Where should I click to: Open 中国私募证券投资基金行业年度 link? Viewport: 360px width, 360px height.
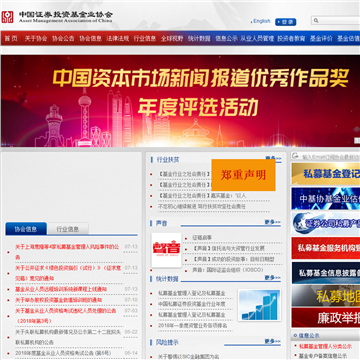coord(192,304)
